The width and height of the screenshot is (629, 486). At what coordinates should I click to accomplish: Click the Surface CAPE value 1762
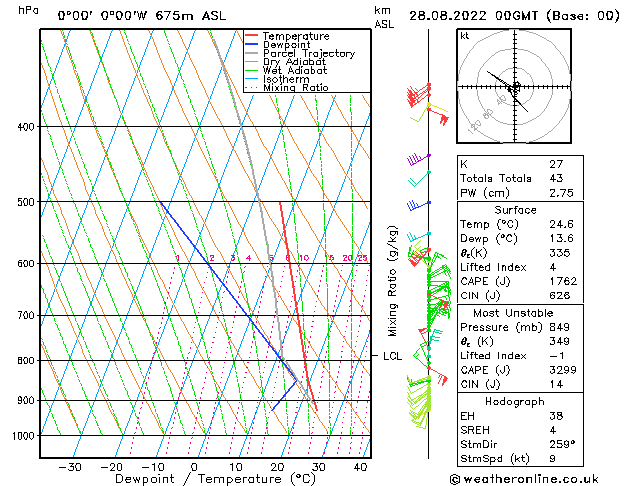click(563, 281)
